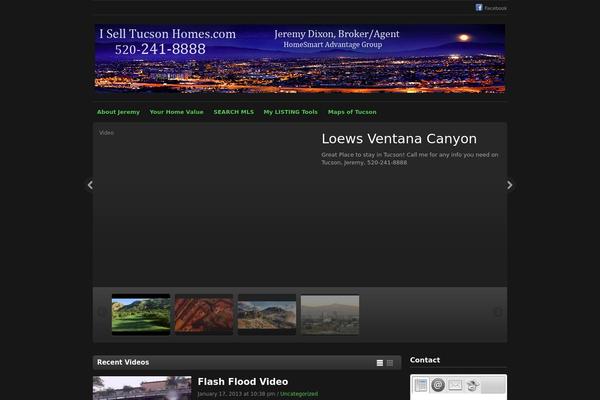The width and height of the screenshot is (600, 400).
Task: Select the hazy city skyline thumbnail
Action: (x=330, y=315)
